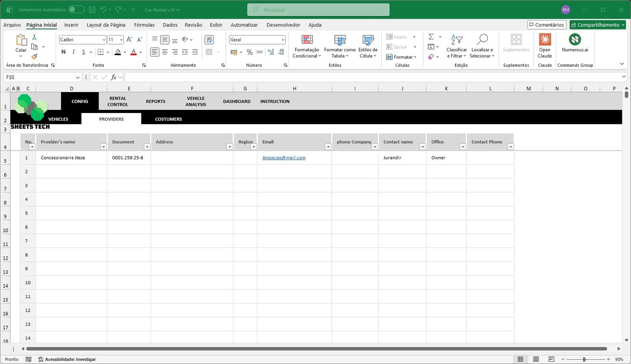The image size is (631, 364).
Task: Open the Ampecas@mail.com email link
Action: [284, 158]
